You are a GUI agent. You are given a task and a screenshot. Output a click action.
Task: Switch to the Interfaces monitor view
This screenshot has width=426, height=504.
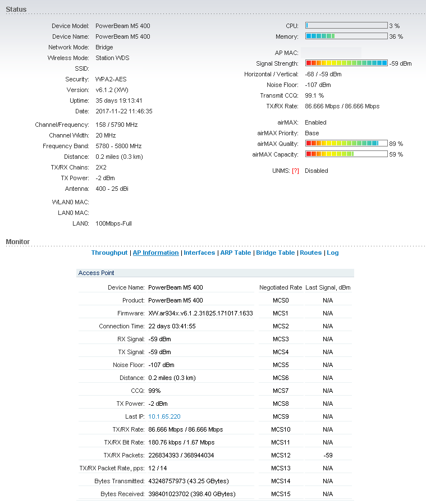pos(199,253)
